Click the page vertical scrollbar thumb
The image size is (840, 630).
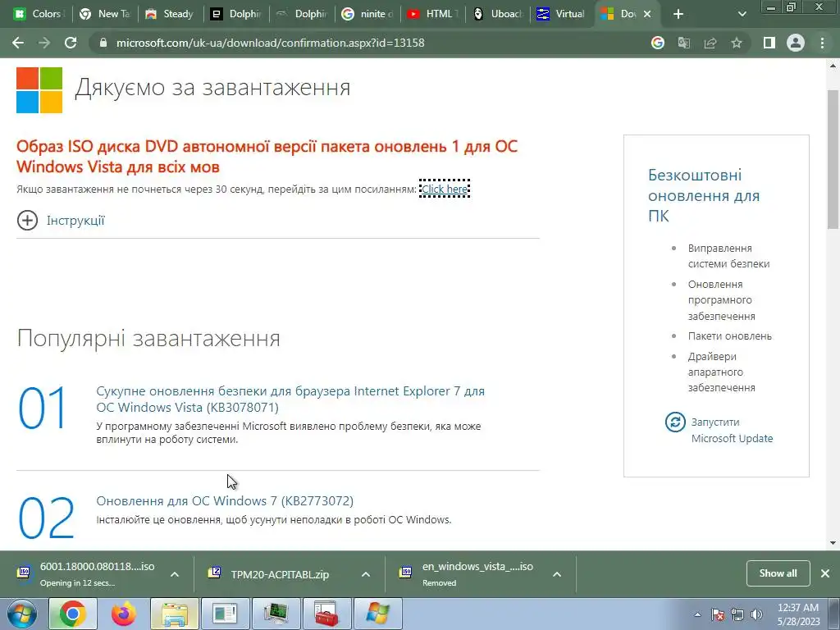pyautogui.click(x=833, y=160)
